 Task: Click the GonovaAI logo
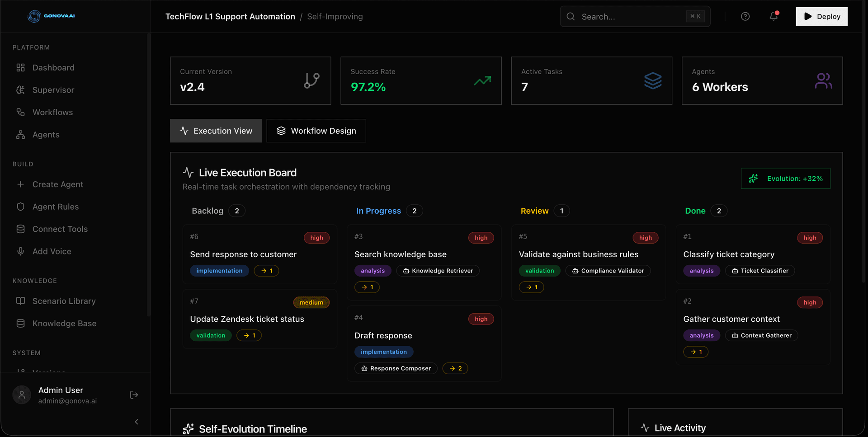[x=52, y=16]
